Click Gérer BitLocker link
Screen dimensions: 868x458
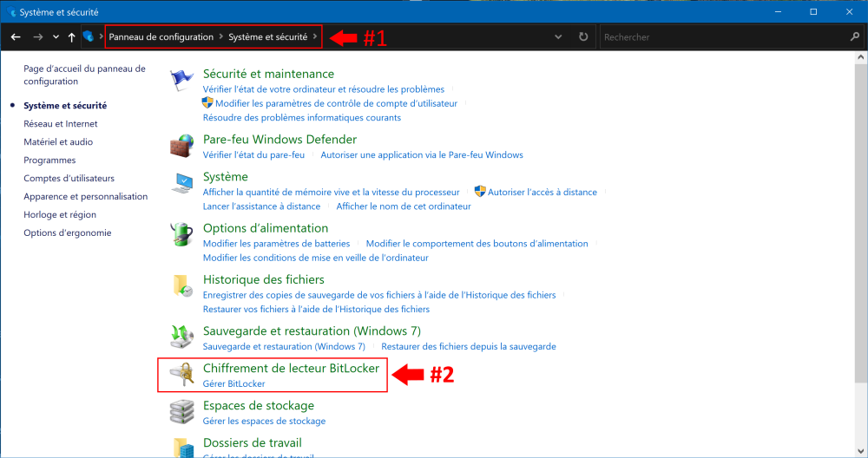tap(233, 384)
